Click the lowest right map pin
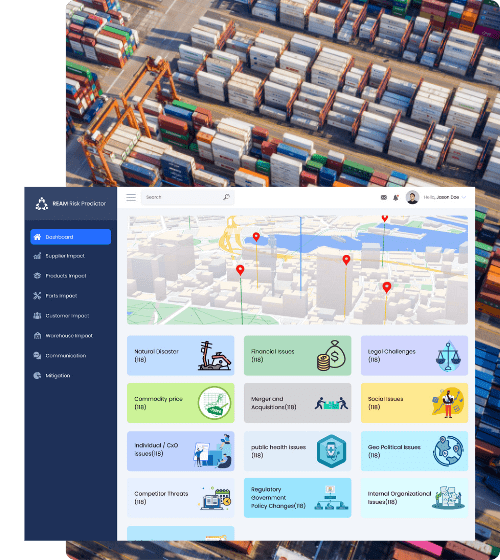500x560 pixels. (387, 287)
